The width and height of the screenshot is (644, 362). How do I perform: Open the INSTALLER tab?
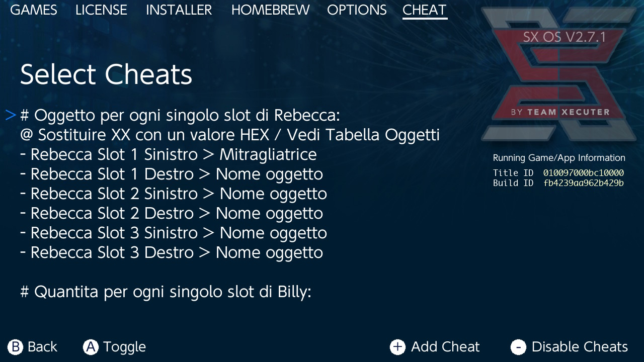(x=179, y=10)
